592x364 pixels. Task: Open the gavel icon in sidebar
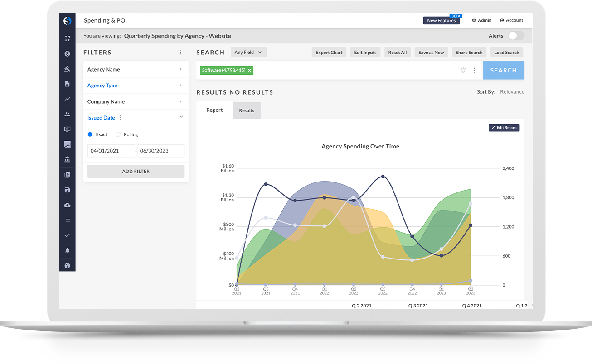click(x=67, y=69)
